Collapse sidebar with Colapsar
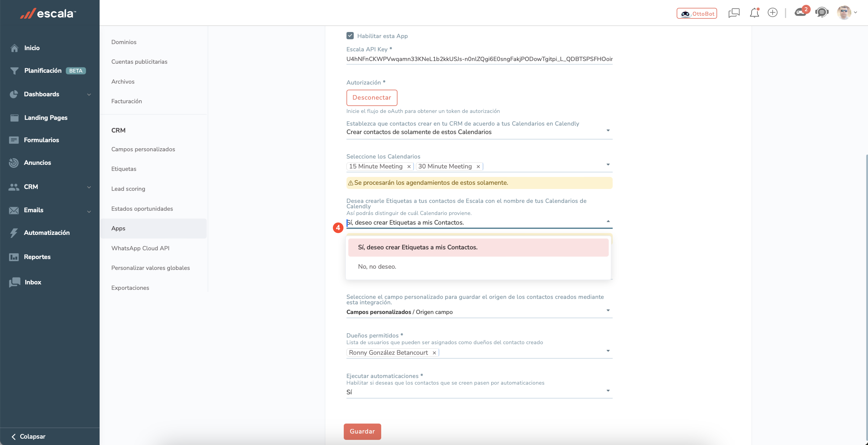This screenshot has width=868, height=445. coord(29,437)
